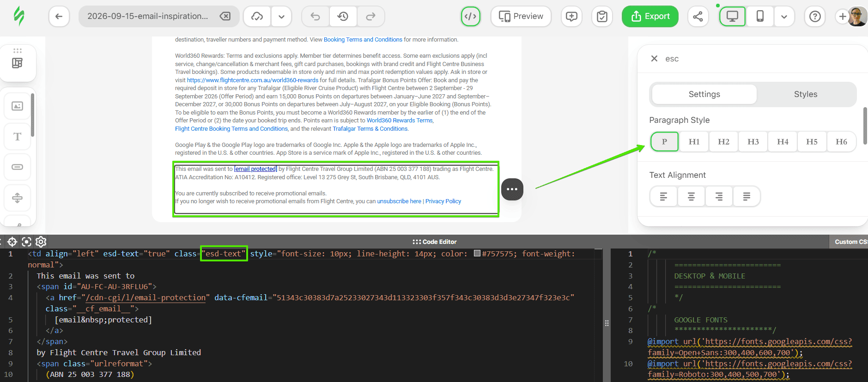Click the Code Editor drag header
This screenshot has width=868, height=382.
point(435,242)
